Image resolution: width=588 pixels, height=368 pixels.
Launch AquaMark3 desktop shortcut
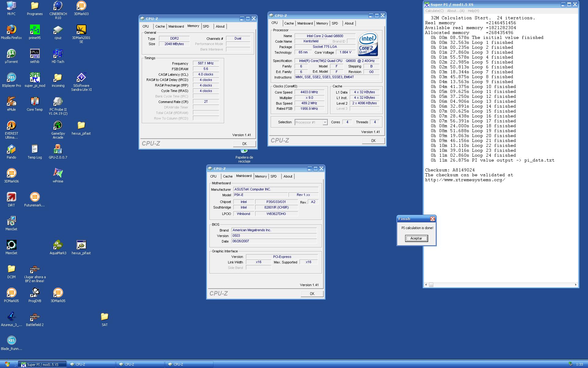tap(58, 245)
